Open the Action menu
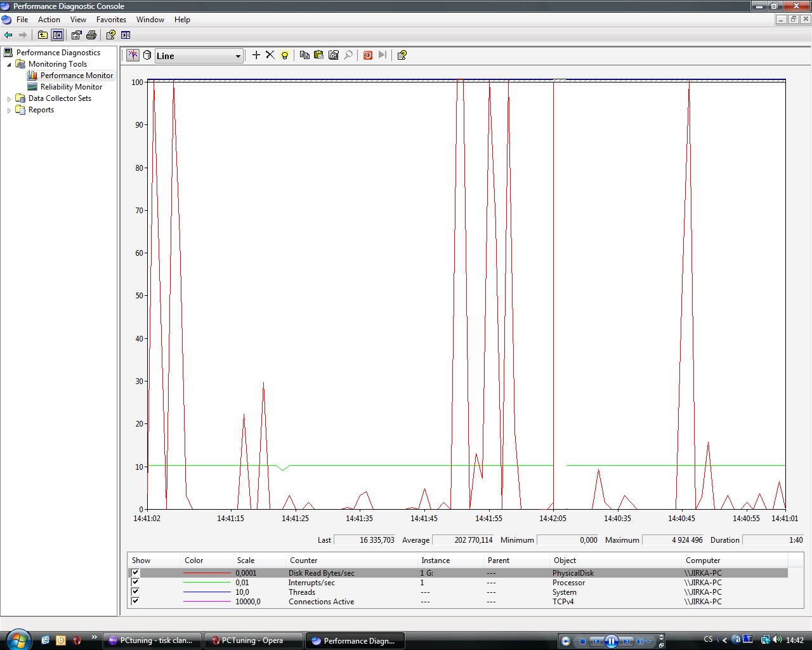This screenshot has height=650, width=812. pos(49,20)
